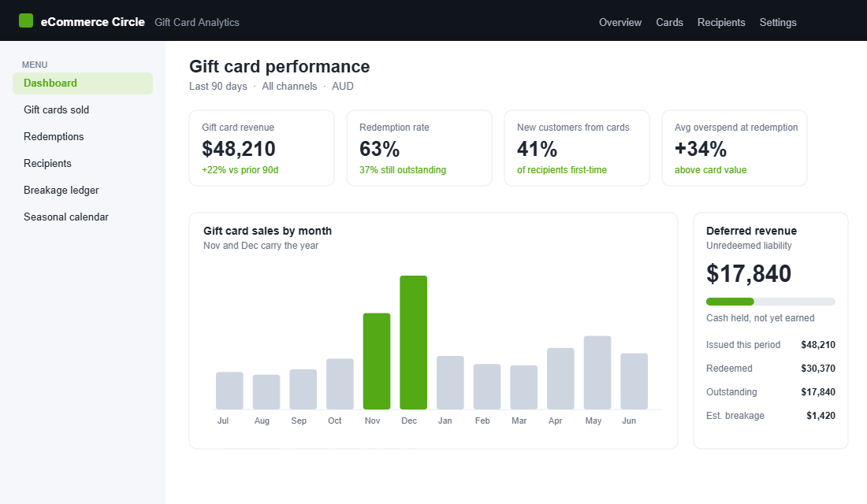Click the Jan bar in the chart
Viewport: 867px width, 504px height.
(x=450, y=383)
